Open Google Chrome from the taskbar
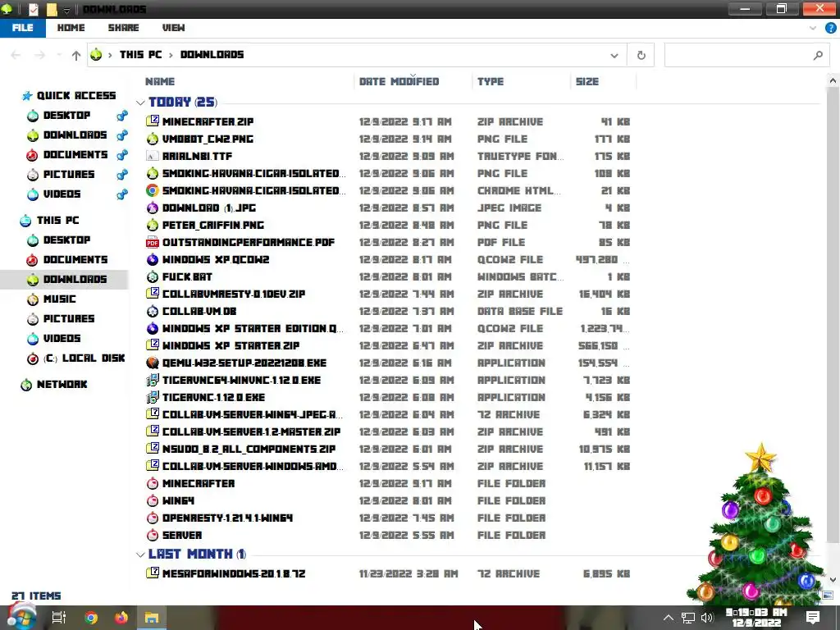The width and height of the screenshot is (840, 630). coord(91,618)
